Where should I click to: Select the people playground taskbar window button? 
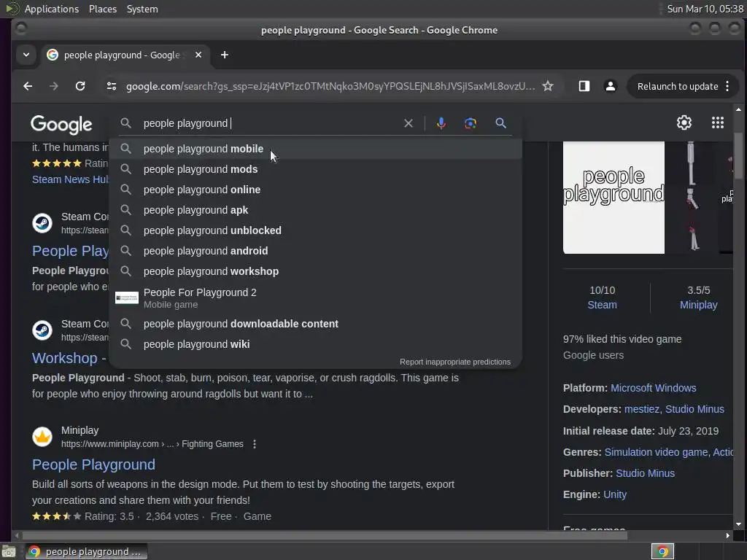(86, 551)
